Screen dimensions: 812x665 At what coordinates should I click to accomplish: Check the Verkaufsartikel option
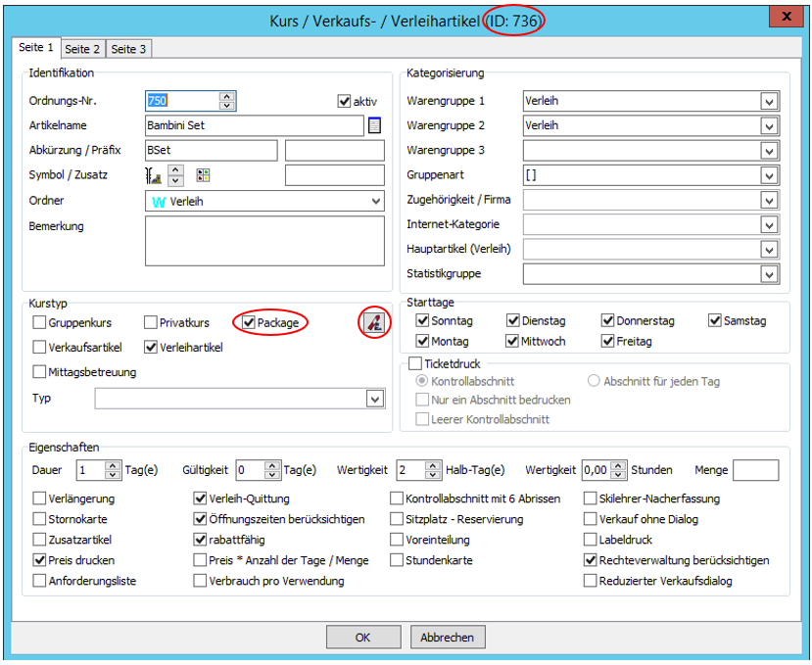point(39,347)
